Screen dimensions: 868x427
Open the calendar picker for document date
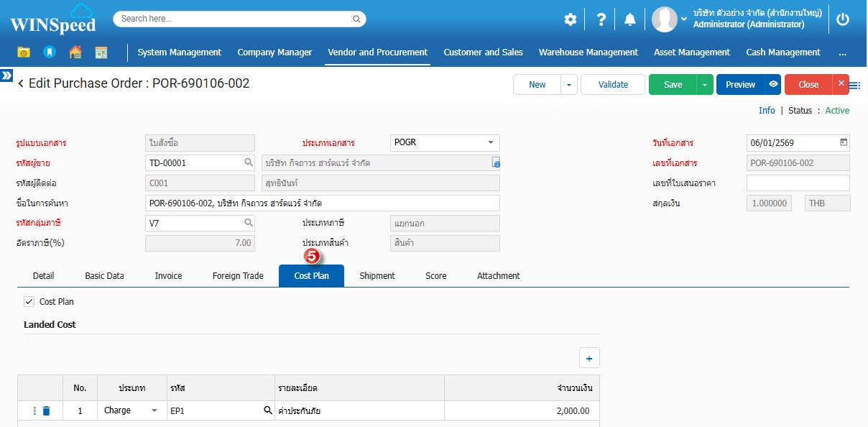pos(844,142)
